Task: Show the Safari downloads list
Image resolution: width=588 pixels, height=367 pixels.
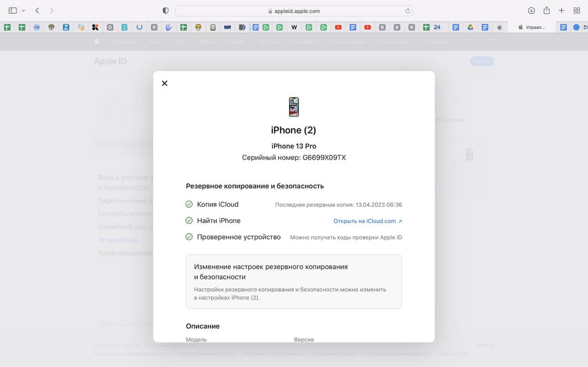Action: [531, 11]
